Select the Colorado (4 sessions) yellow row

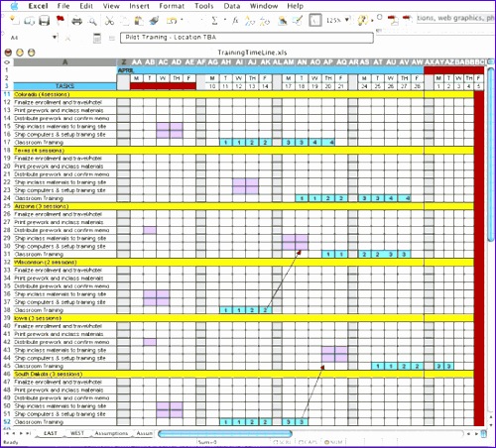click(x=243, y=94)
